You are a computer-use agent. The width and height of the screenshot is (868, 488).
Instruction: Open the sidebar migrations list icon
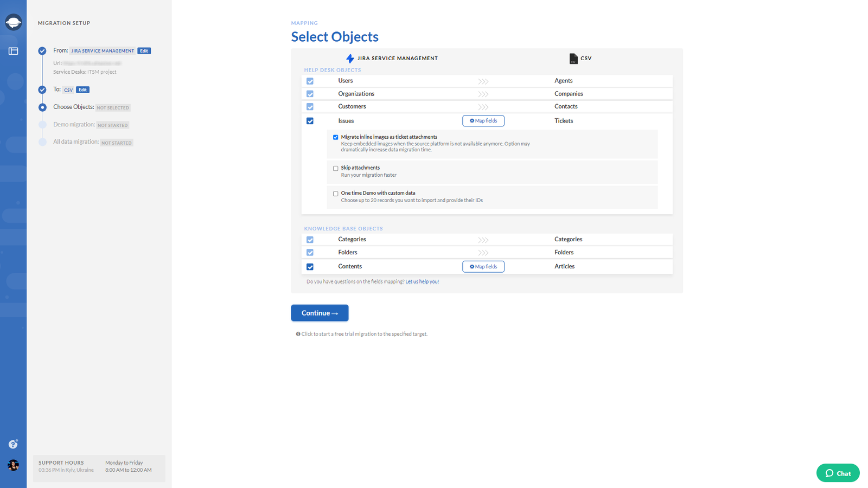[x=14, y=51]
